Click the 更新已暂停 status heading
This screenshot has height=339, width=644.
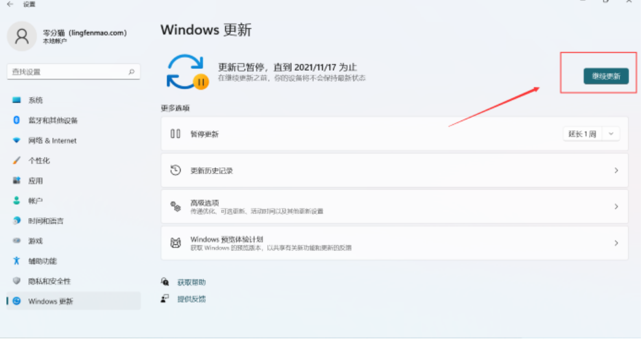(287, 67)
